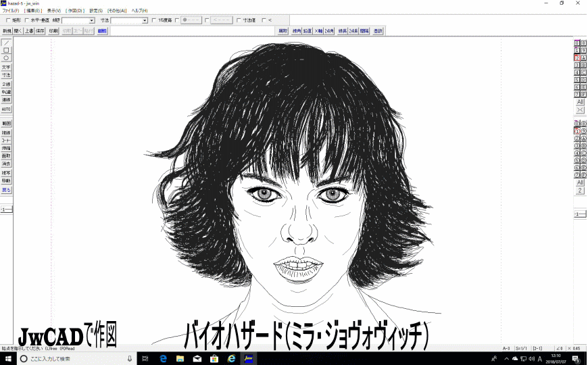The width and height of the screenshot is (588, 365).
Task: Activate the 範囲 range selection tool
Action: coord(6,124)
